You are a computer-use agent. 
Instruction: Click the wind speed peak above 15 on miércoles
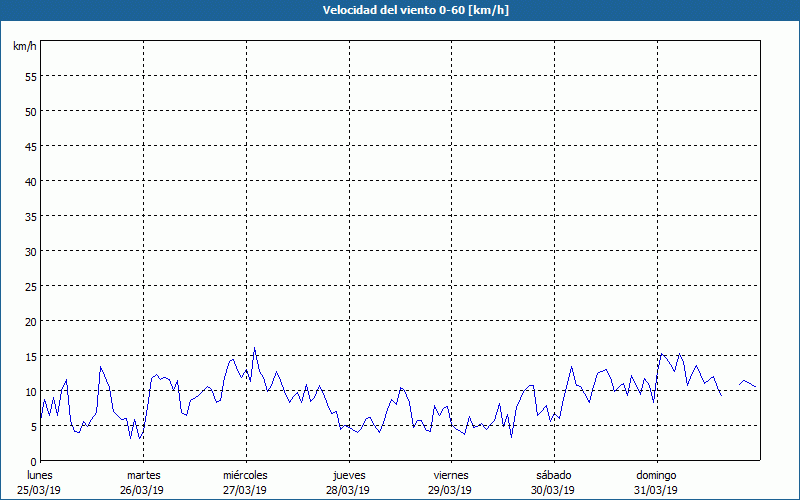[x=255, y=348]
